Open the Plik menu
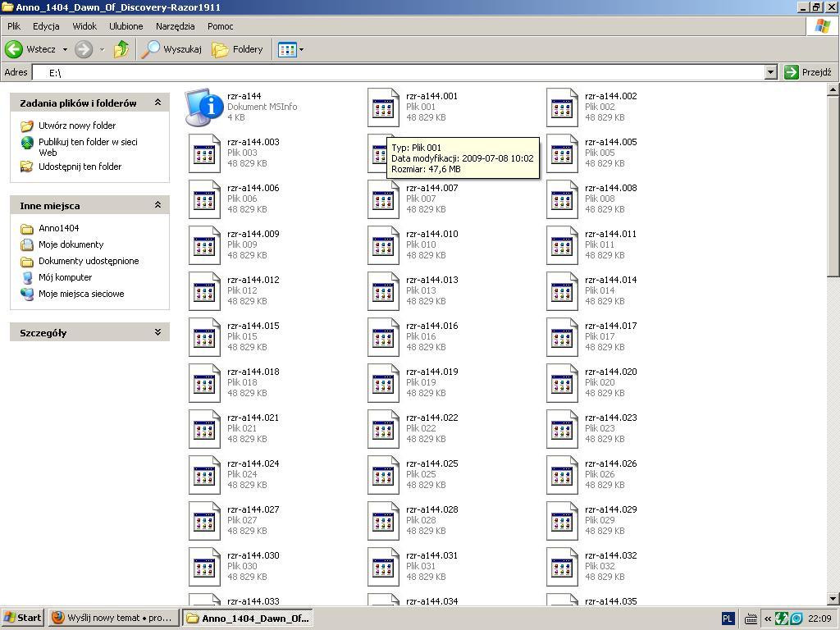The height and width of the screenshot is (630, 840). [14, 26]
